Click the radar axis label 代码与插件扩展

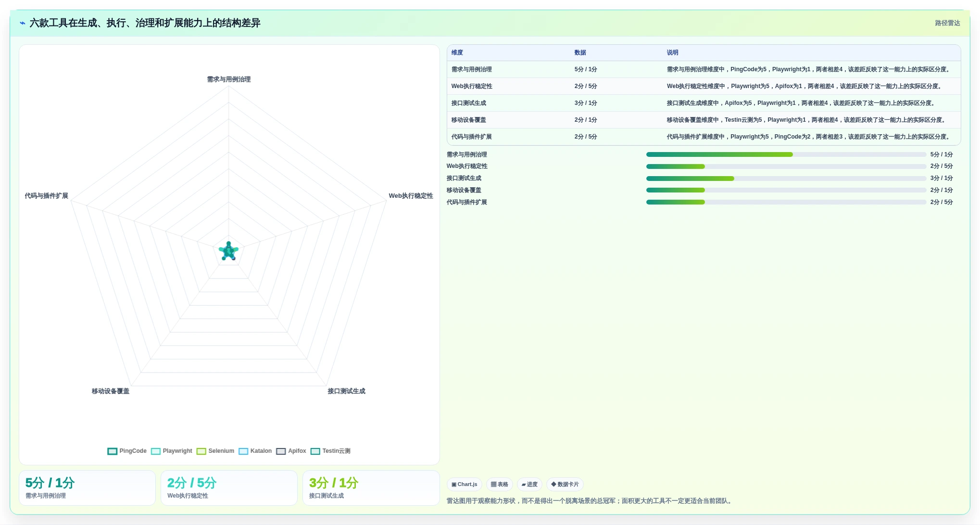pyautogui.click(x=47, y=196)
